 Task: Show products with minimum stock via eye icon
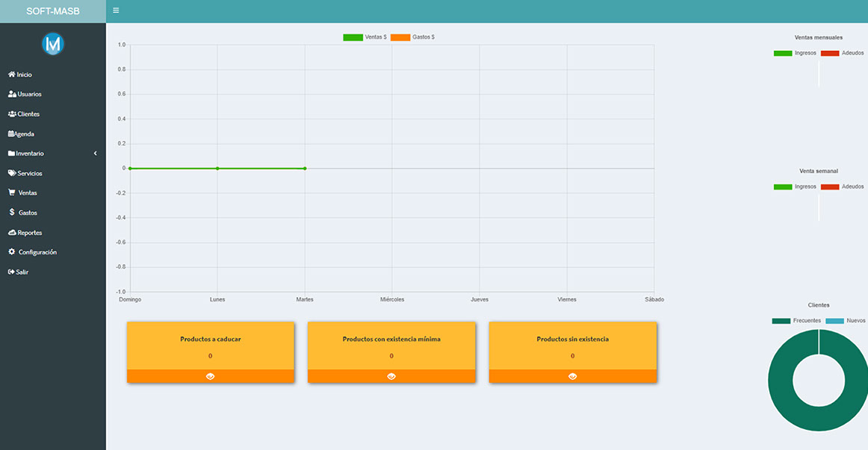(391, 376)
